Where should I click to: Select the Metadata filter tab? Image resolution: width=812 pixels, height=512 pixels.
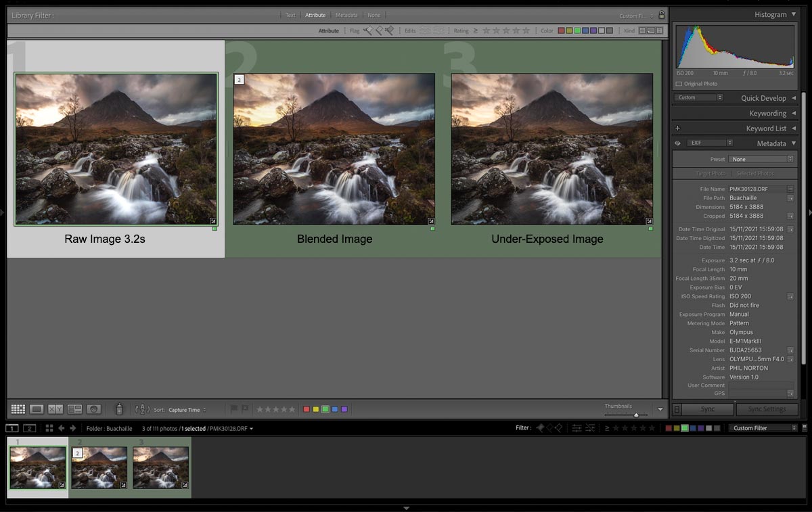[346, 15]
